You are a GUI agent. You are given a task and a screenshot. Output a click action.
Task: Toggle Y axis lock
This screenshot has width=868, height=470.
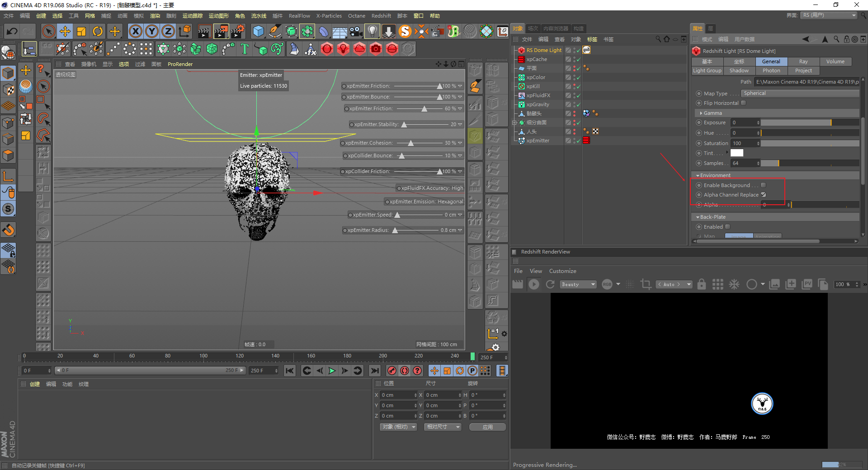152,31
